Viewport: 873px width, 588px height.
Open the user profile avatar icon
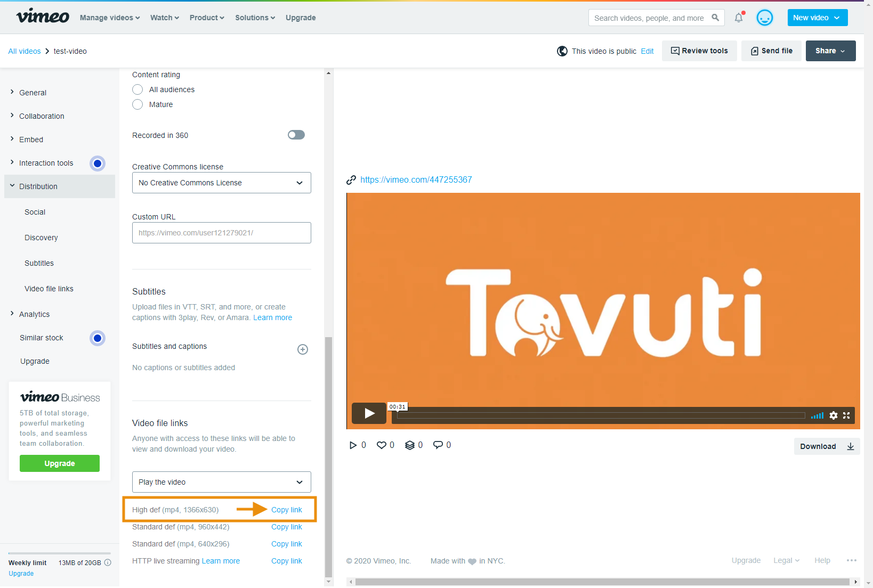tap(764, 18)
